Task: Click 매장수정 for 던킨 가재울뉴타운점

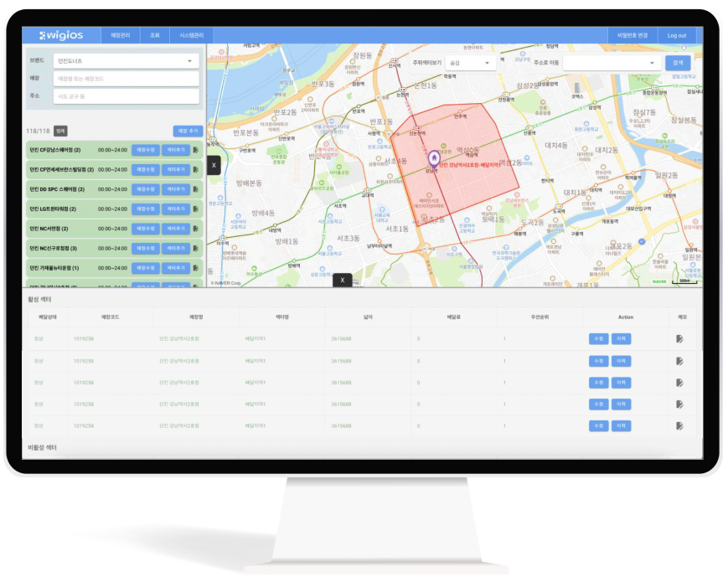Action: tap(146, 268)
